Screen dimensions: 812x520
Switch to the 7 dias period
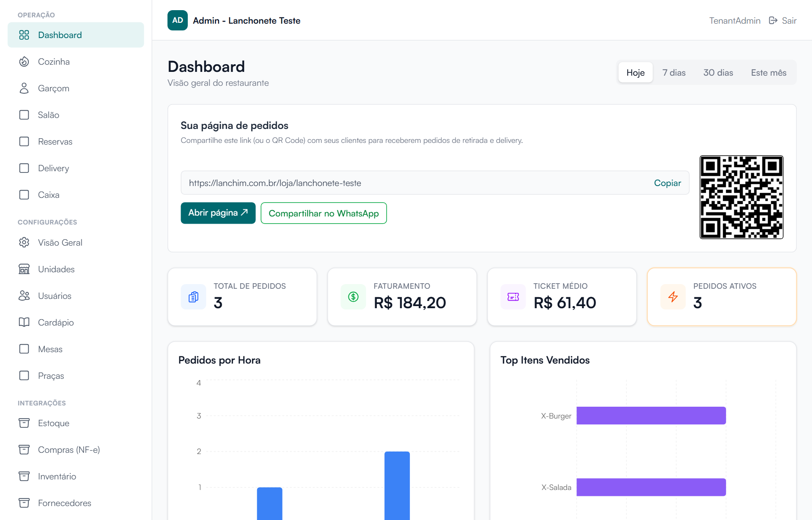click(674, 73)
